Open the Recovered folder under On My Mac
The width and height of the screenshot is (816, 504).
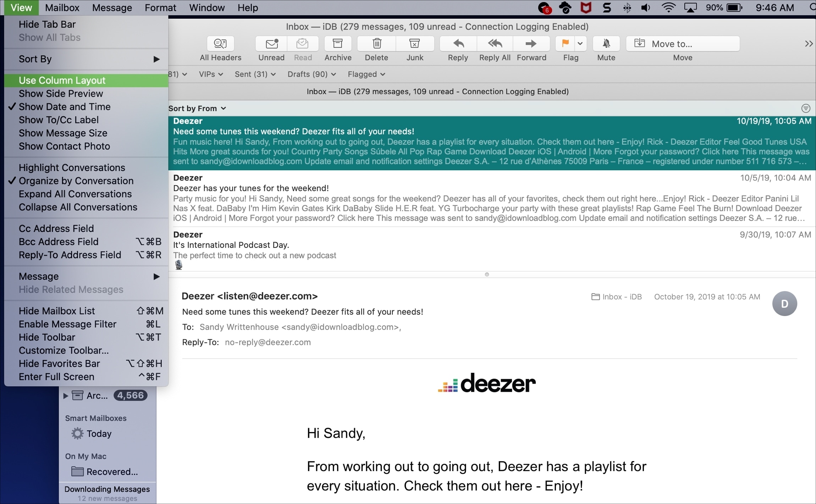point(105,472)
